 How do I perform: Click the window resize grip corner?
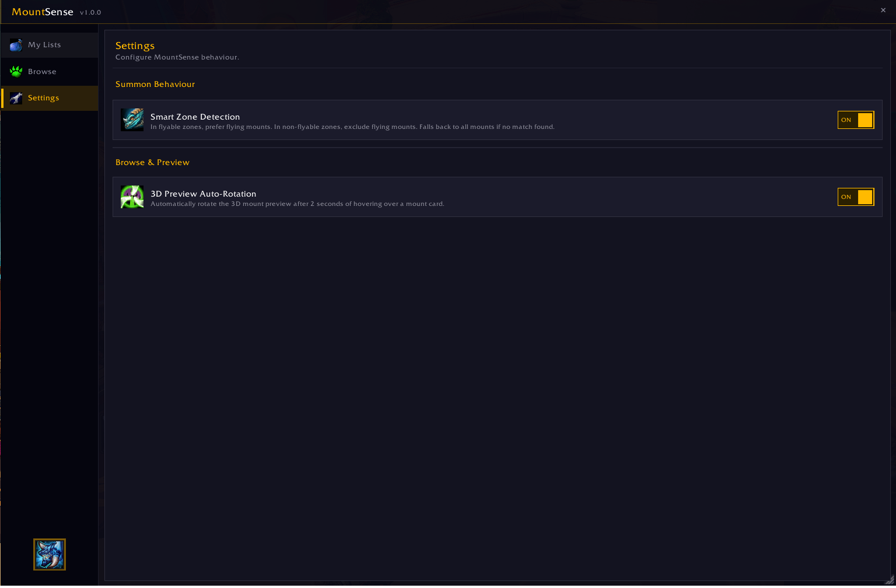point(889,581)
